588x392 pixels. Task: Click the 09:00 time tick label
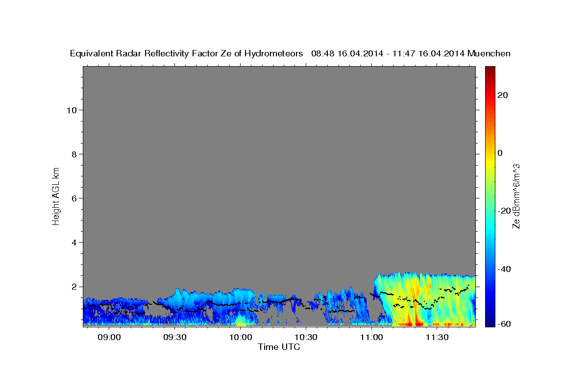coord(109,338)
